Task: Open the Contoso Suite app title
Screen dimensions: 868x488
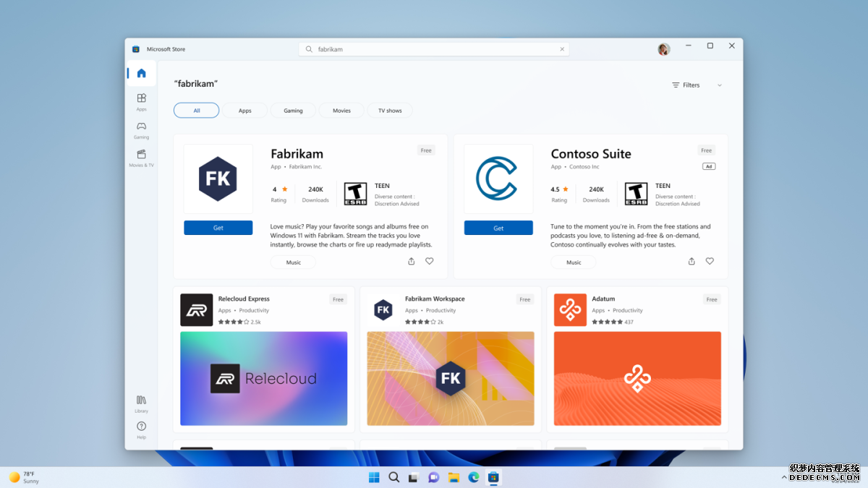Action: click(x=591, y=154)
